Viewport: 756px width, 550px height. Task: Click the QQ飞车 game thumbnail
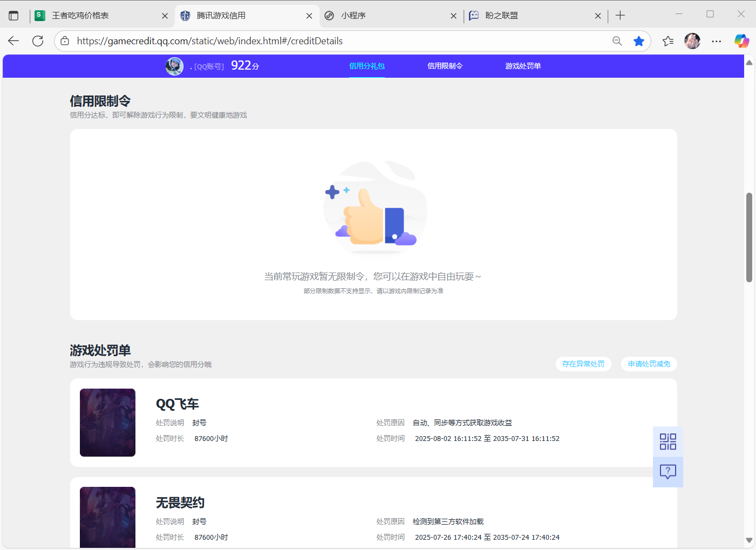(107, 423)
